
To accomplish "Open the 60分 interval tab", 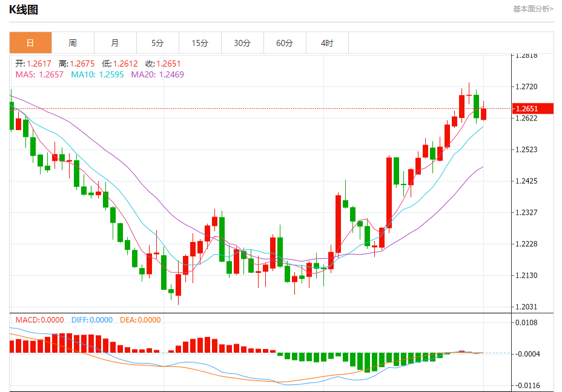I will pos(285,43).
